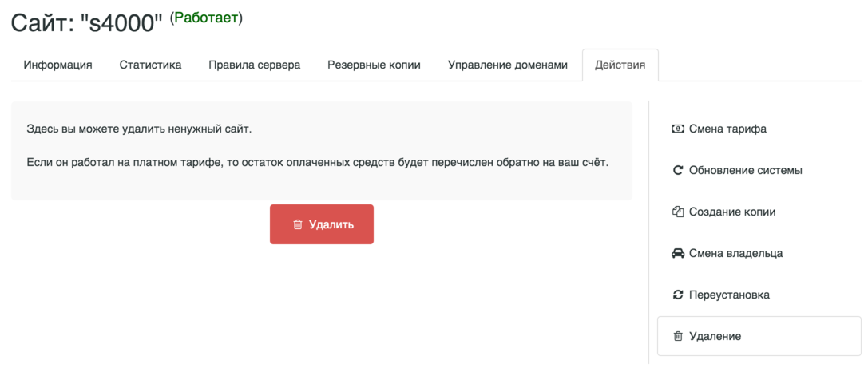The height and width of the screenshot is (372, 868).
Task: Click the car icon beside Смена владельца
Action: (678, 254)
